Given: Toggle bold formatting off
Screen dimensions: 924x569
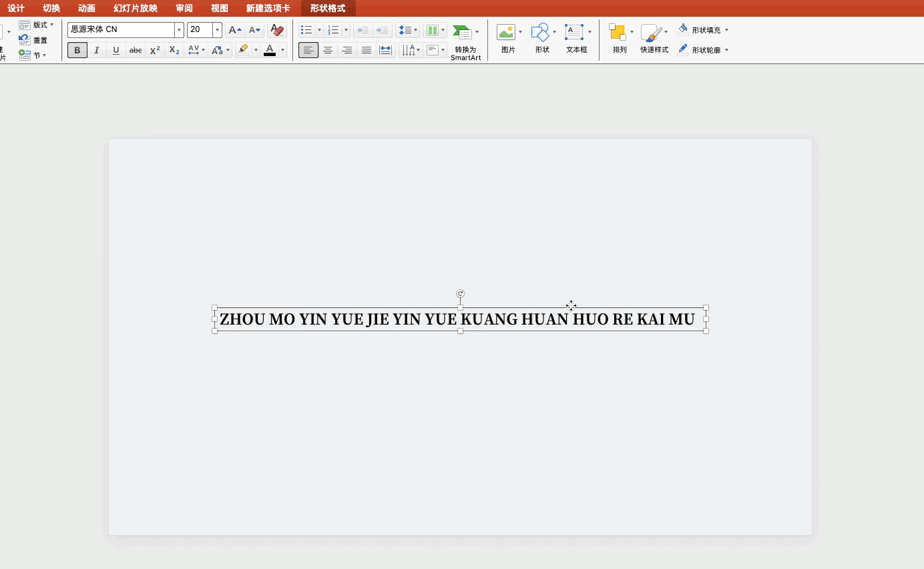Looking at the screenshot, I should pos(77,50).
